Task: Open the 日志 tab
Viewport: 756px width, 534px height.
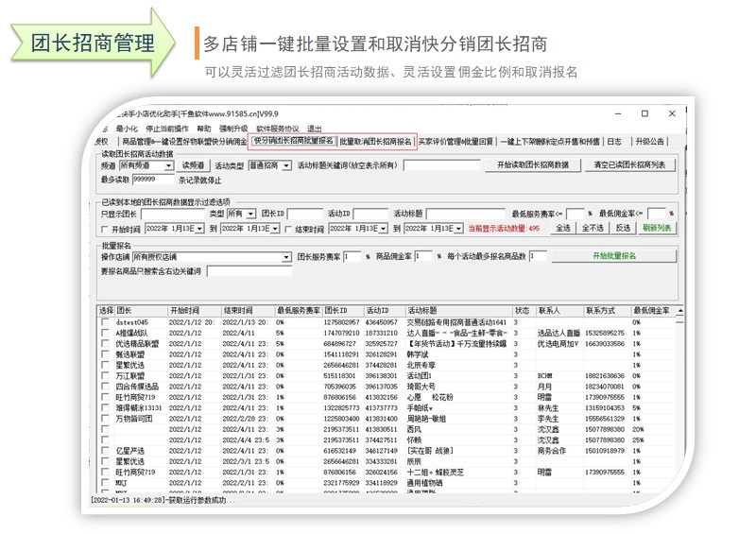Action: coord(614,142)
